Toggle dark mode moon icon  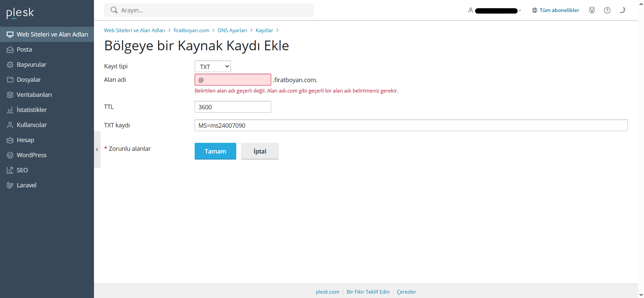click(622, 10)
